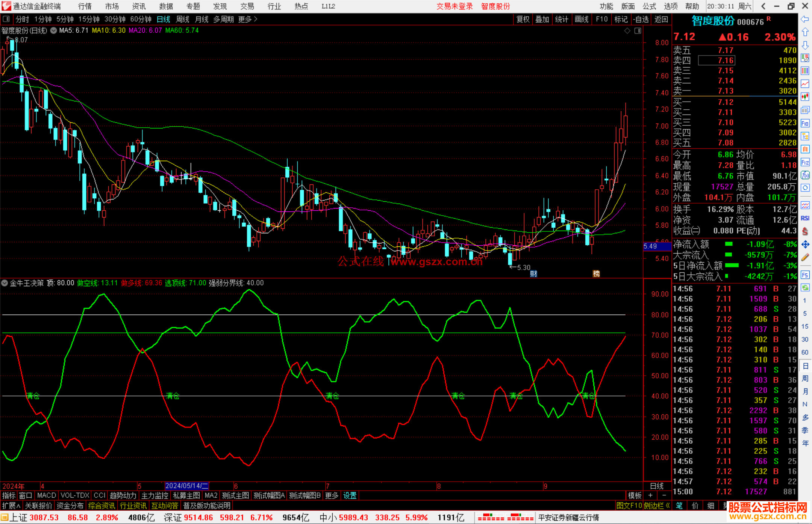Open the 资讯 menu
This screenshot has width=812, height=524.
click(x=139, y=6)
